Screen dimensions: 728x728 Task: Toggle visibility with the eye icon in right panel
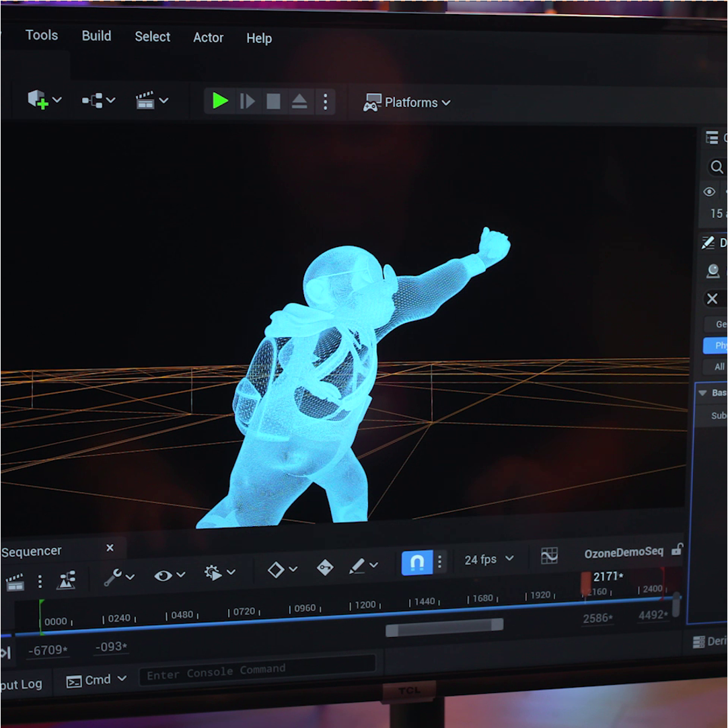(708, 192)
